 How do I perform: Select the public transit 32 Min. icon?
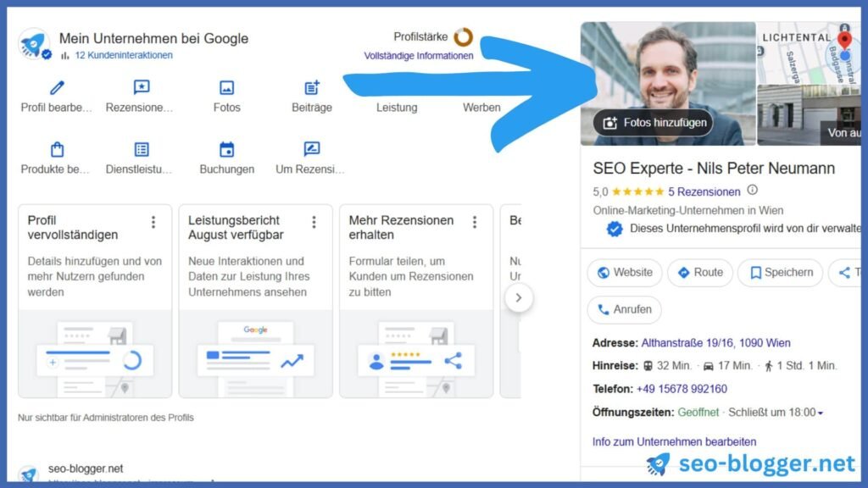pyautogui.click(x=648, y=366)
